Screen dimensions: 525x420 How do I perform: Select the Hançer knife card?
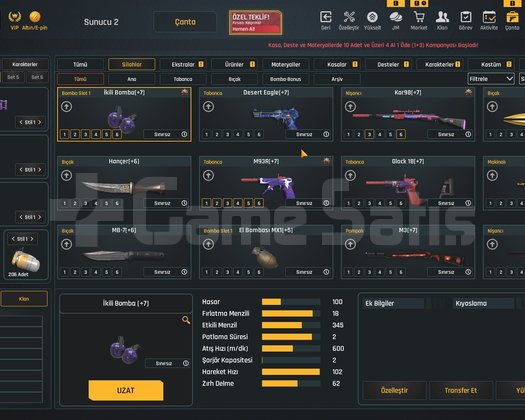pyautogui.click(x=124, y=183)
